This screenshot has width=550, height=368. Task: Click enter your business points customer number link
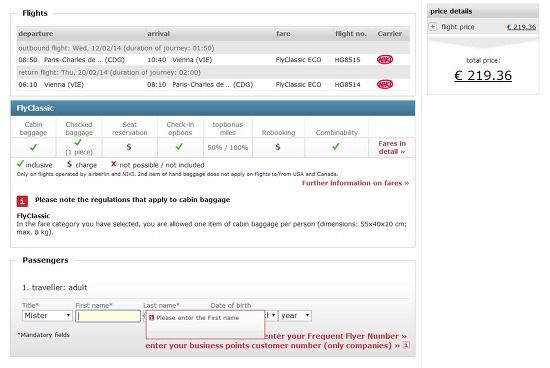click(273, 346)
